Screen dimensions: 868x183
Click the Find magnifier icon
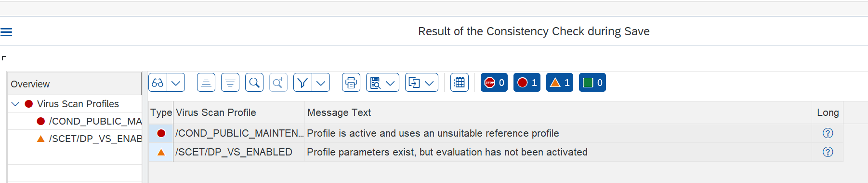[254, 83]
